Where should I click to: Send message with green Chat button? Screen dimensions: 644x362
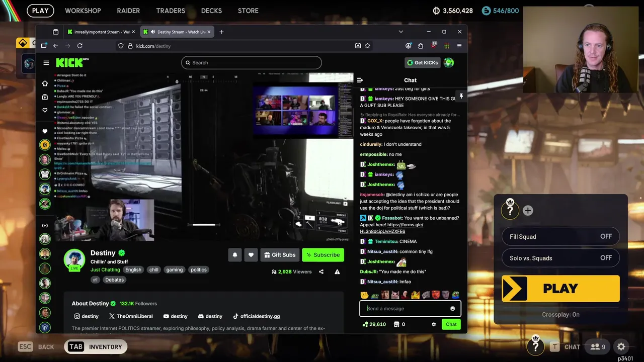tap(451, 324)
